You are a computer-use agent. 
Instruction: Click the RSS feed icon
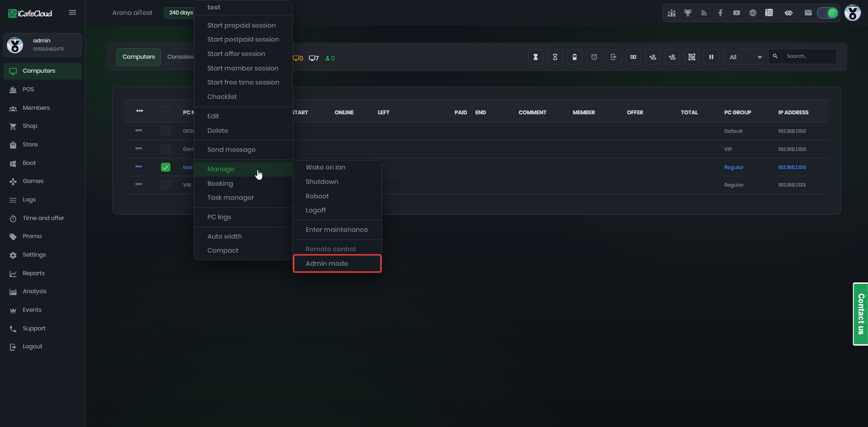704,13
